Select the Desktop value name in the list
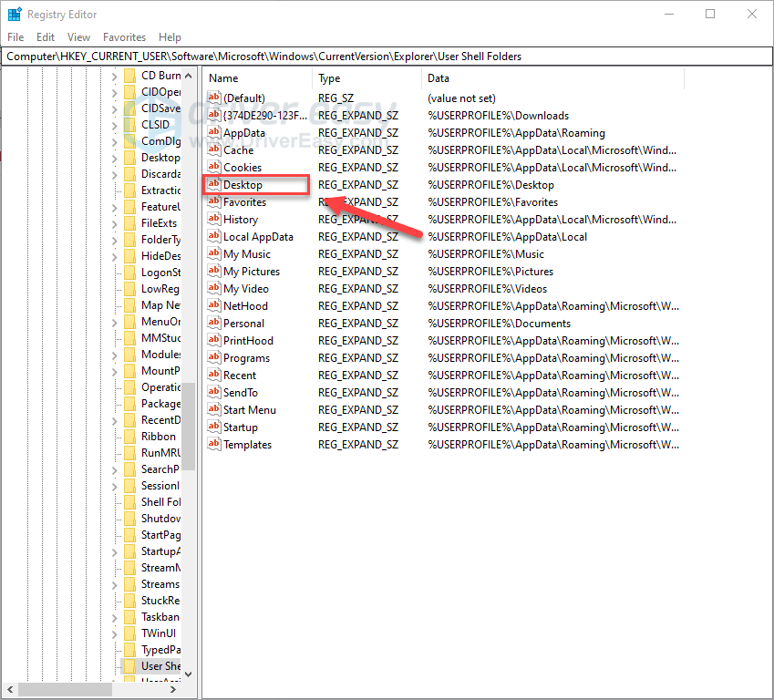This screenshot has height=700, width=774. coord(243,185)
